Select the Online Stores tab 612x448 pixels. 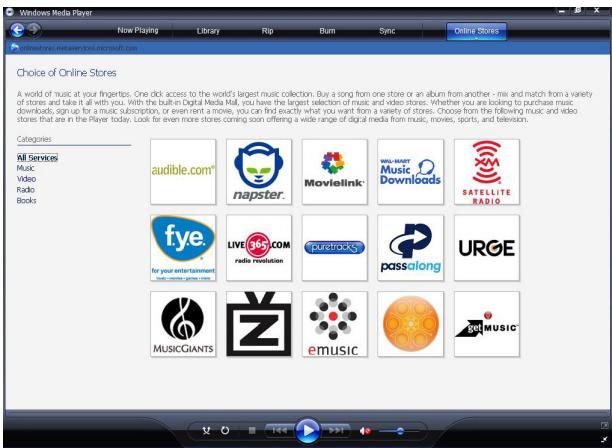point(477,31)
